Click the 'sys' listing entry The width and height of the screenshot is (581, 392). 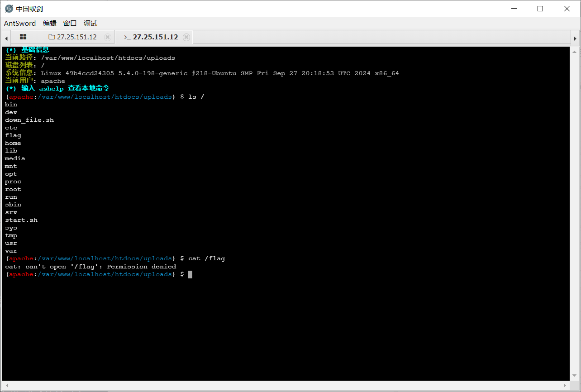tap(11, 228)
